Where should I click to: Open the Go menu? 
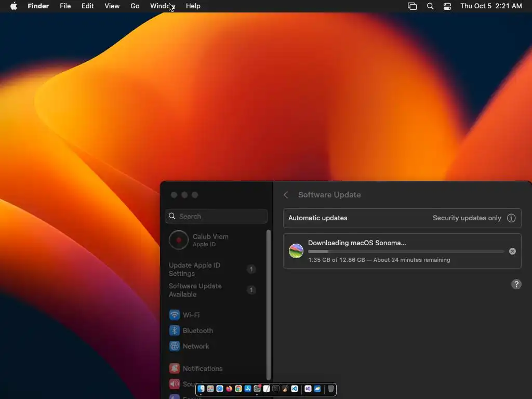[x=135, y=6]
